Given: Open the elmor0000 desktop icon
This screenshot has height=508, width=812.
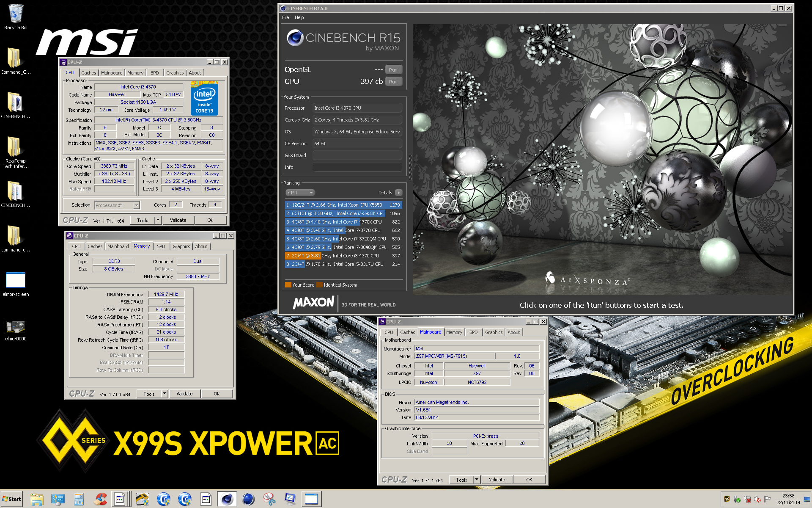Looking at the screenshot, I should (16, 330).
